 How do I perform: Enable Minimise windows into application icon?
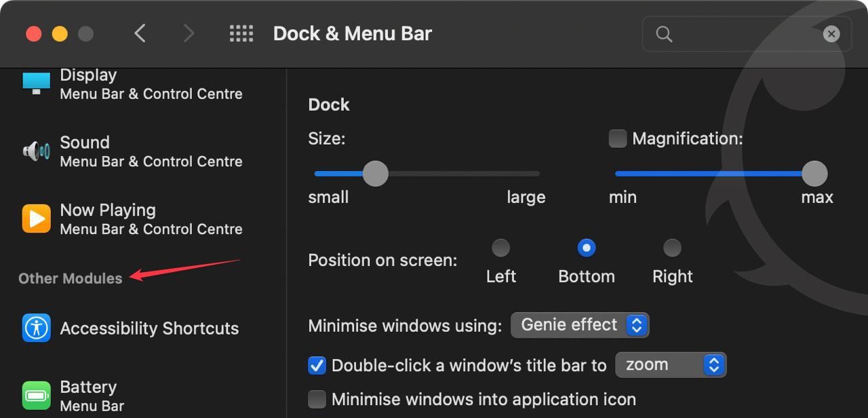pos(317,399)
